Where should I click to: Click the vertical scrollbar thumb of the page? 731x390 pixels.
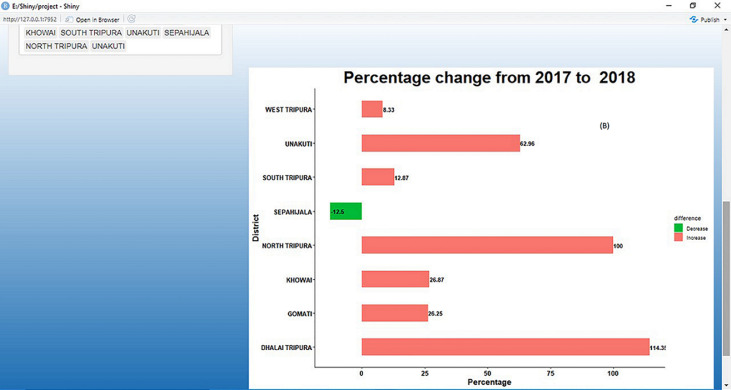pyautogui.click(x=726, y=278)
